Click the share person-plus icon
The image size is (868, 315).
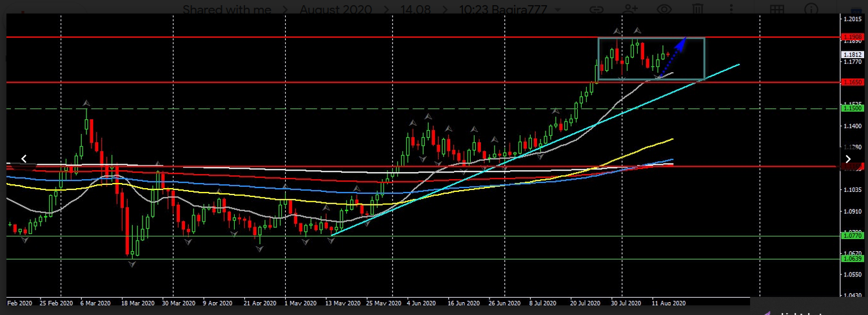(630, 10)
